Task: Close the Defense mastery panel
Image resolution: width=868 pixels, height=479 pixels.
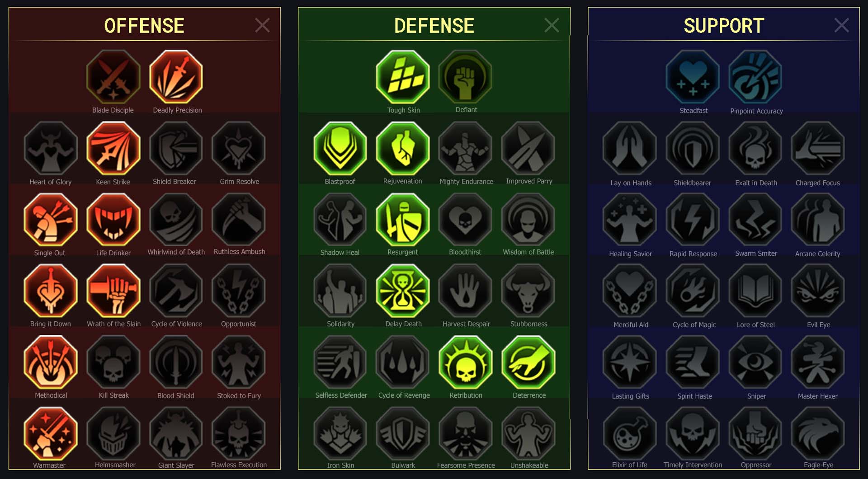Action: (x=552, y=25)
